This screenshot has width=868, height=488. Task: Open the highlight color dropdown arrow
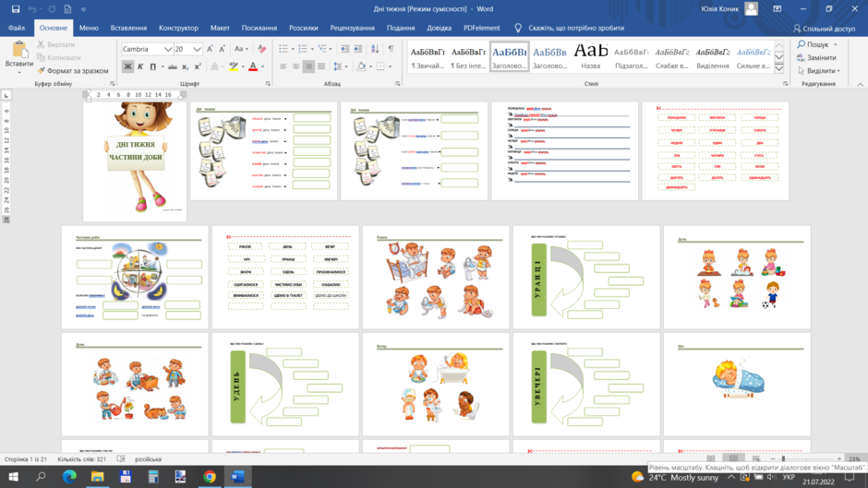(x=243, y=67)
